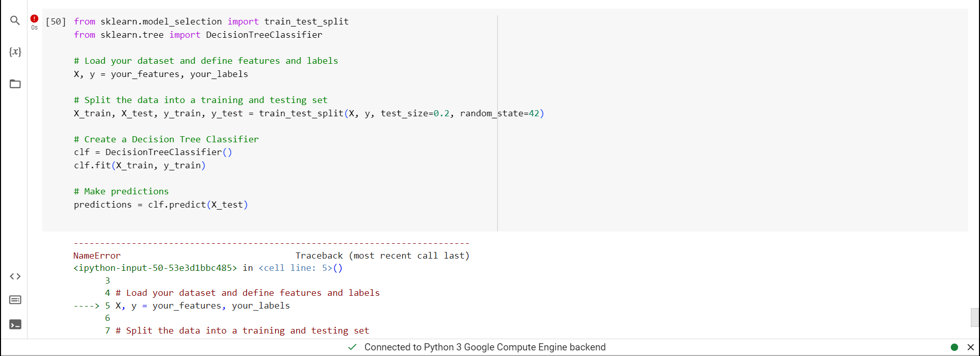Open the command palette icon
This screenshot has width=980, height=356.
(15, 300)
